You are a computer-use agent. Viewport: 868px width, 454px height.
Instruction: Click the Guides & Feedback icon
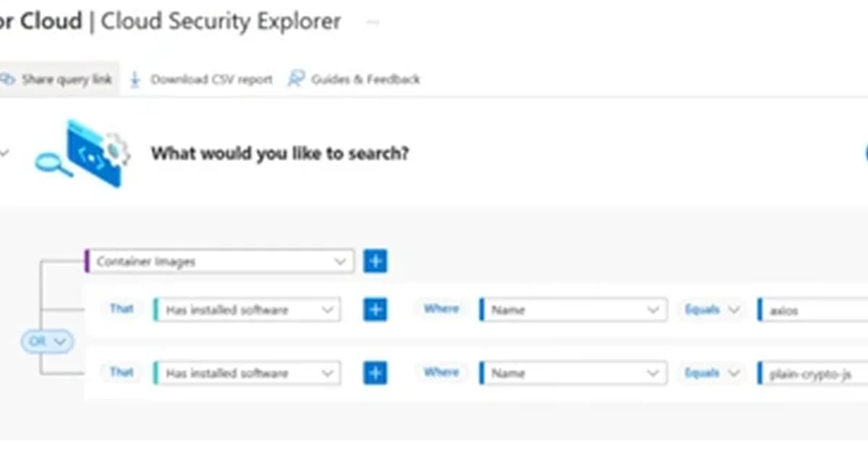(296, 79)
